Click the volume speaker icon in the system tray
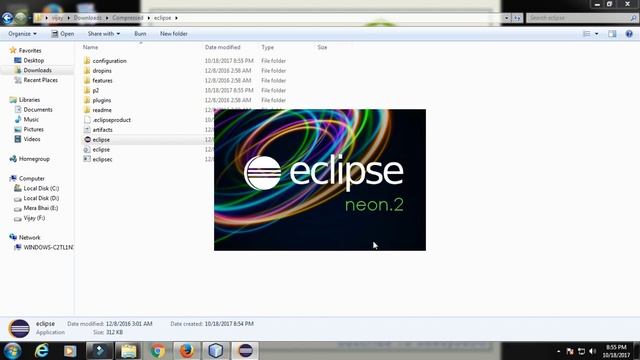Viewport: 640px width, 360px height. (593, 351)
